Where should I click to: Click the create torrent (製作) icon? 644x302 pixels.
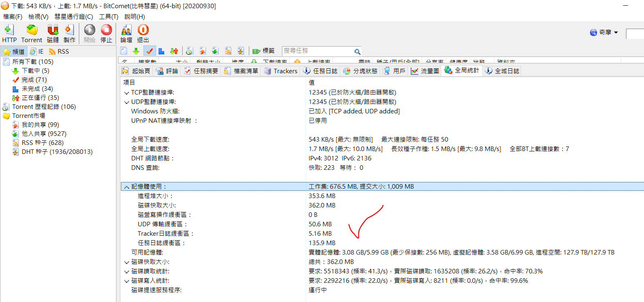69,33
